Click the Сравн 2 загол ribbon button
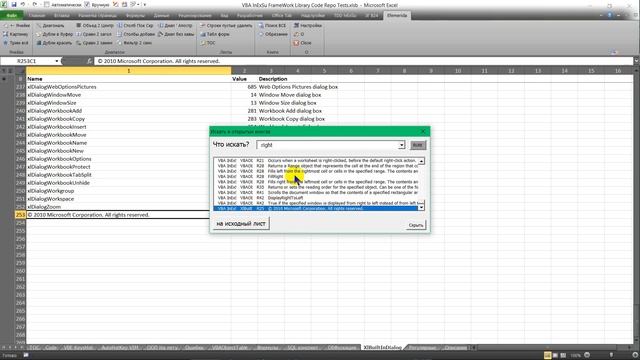Image resolution: width=640 pixels, height=360 pixels. click(x=94, y=34)
